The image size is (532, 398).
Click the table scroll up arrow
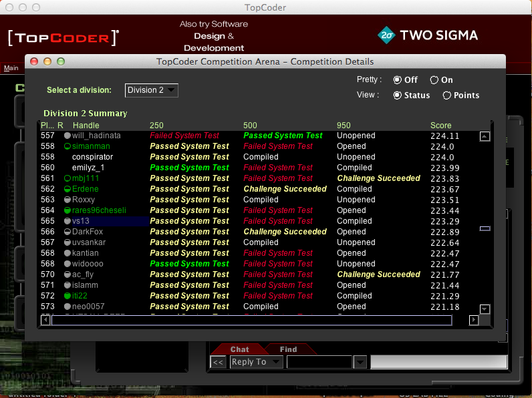[x=485, y=136]
